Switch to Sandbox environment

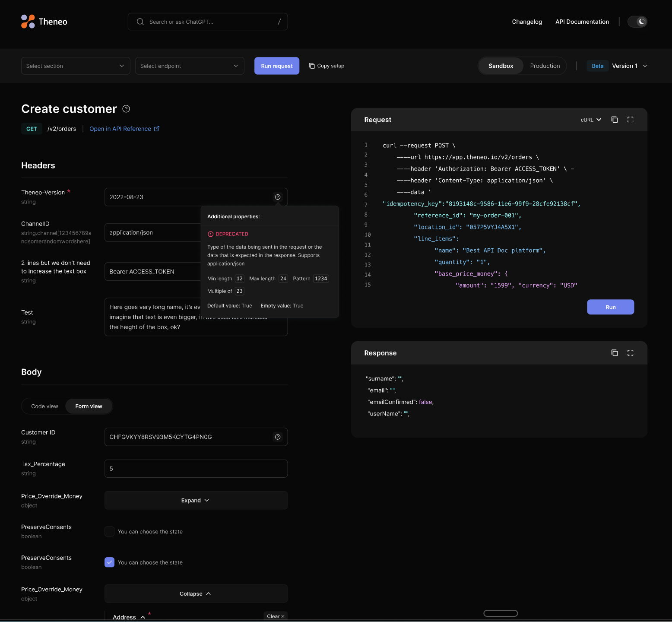click(501, 66)
